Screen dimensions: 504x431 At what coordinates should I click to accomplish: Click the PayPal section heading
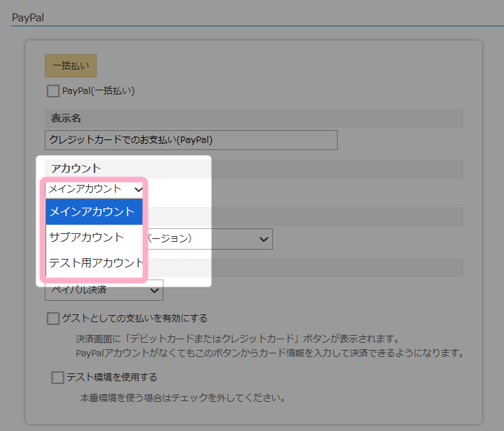28,16
